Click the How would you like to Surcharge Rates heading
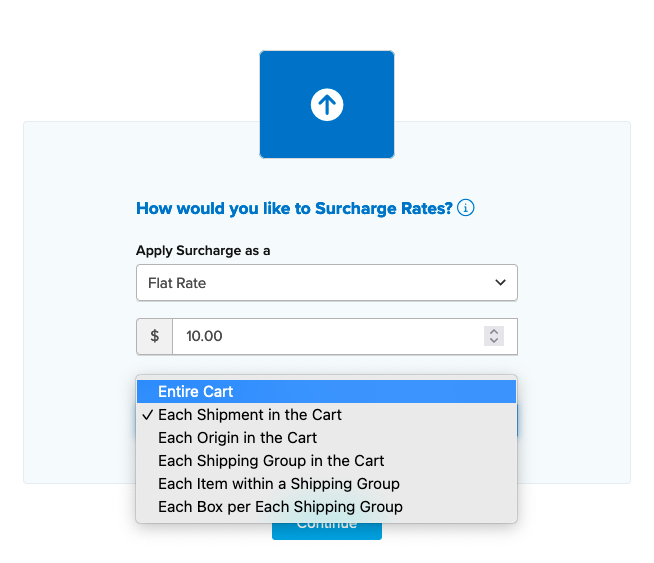Viewport: 654px width, 563px height. point(294,208)
